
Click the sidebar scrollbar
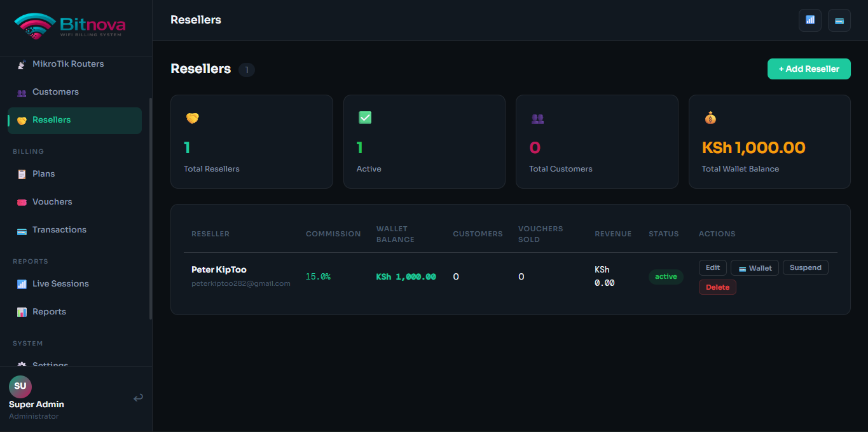(151, 208)
